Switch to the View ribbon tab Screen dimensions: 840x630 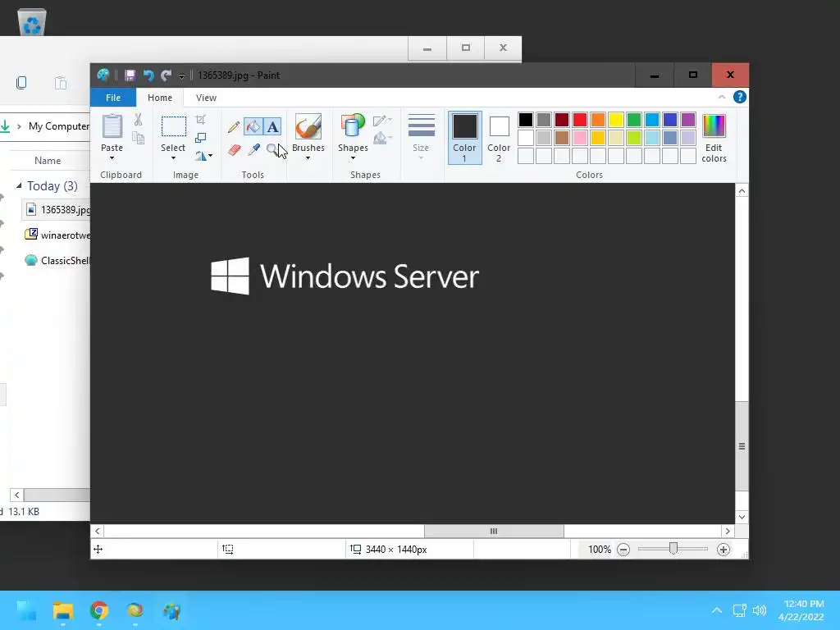(206, 98)
